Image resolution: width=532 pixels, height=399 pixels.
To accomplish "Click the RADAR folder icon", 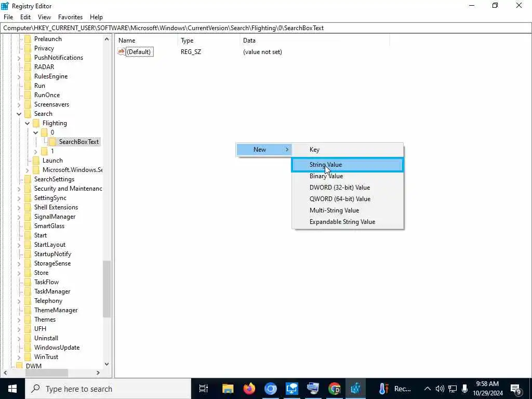I will click(x=28, y=67).
